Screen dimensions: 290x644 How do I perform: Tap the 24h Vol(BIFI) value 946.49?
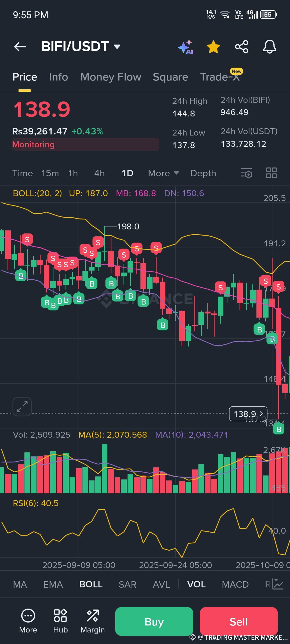pos(234,112)
